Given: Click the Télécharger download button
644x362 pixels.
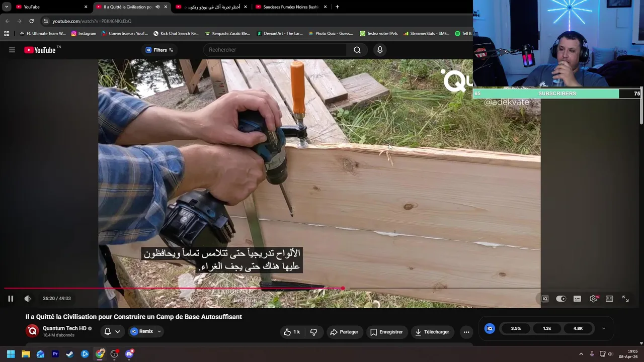Looking at the screenshot, I should pos(431,332).
